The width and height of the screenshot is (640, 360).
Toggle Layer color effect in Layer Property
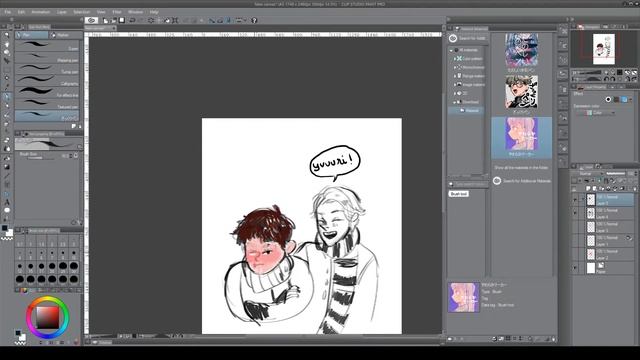(624, 100)
